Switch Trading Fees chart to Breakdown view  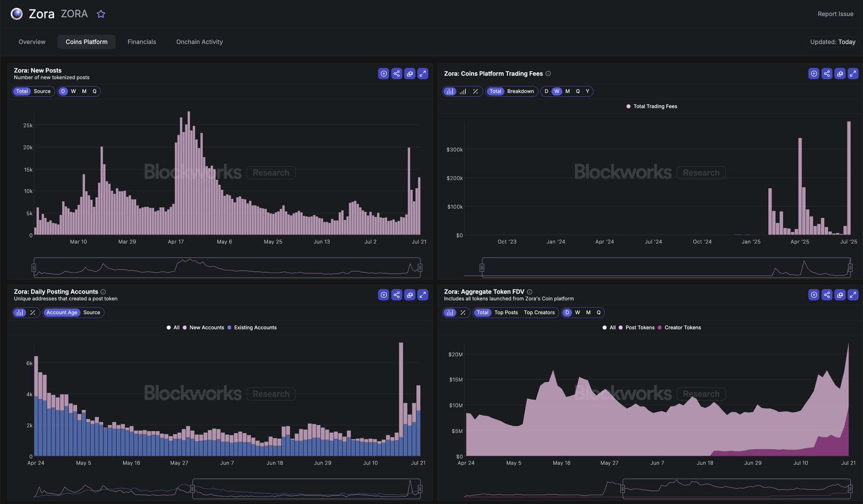[x=521, y=91]
